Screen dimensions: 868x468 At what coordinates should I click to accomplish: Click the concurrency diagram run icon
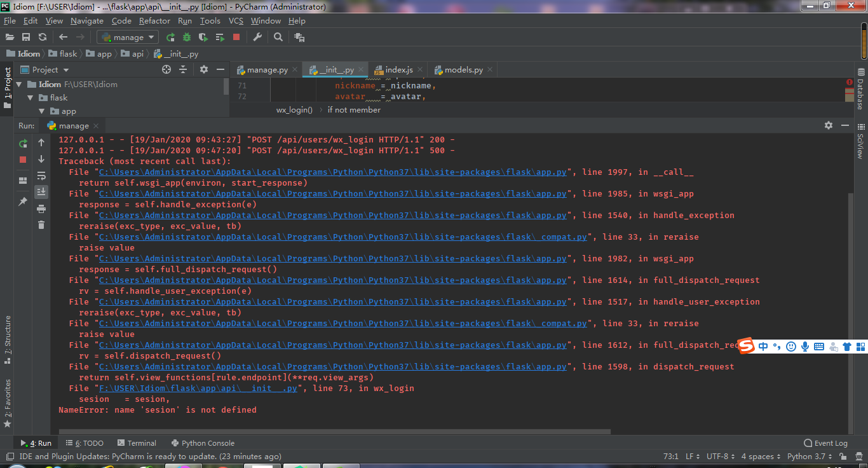[220, 38]
